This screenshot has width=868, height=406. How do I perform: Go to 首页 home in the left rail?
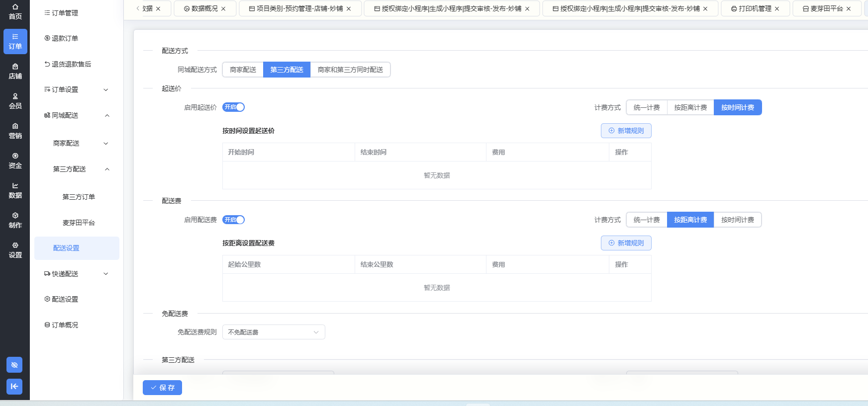pyautogui.click(x=15, y=12)
